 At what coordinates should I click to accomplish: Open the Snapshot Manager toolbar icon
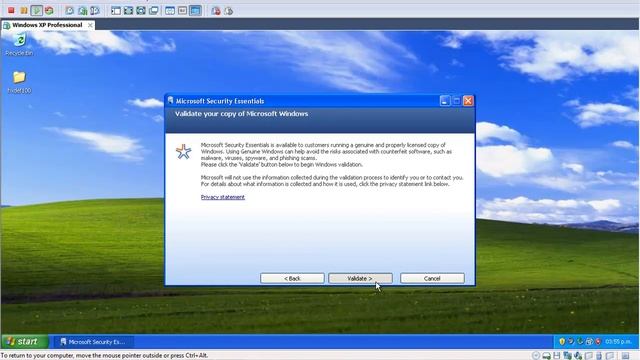[x=95, y=11]
